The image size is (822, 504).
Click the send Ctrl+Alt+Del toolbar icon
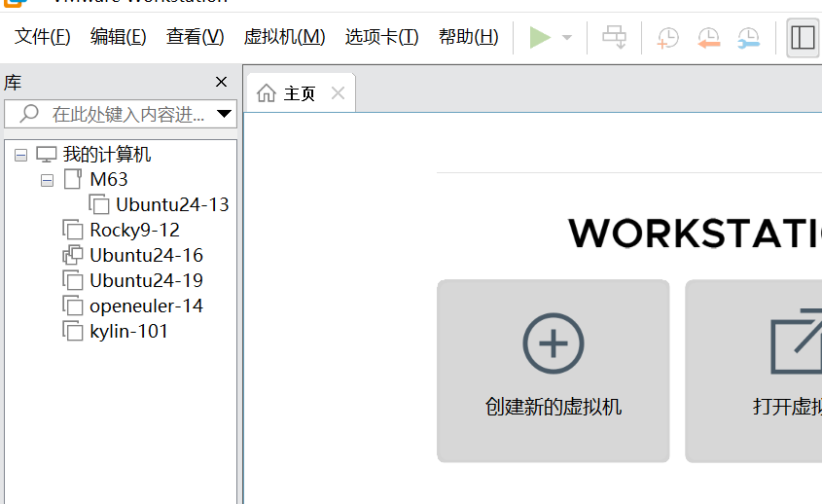pos(615,38)
